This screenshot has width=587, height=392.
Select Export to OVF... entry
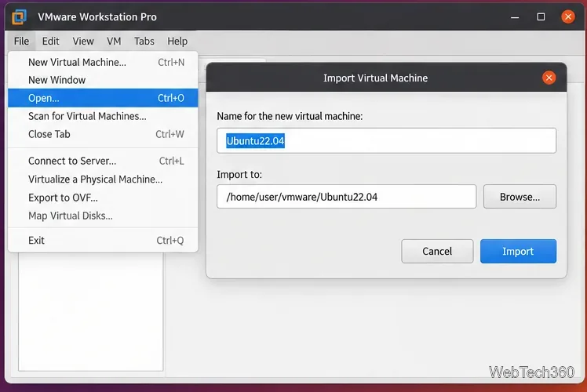coord(103,198)
